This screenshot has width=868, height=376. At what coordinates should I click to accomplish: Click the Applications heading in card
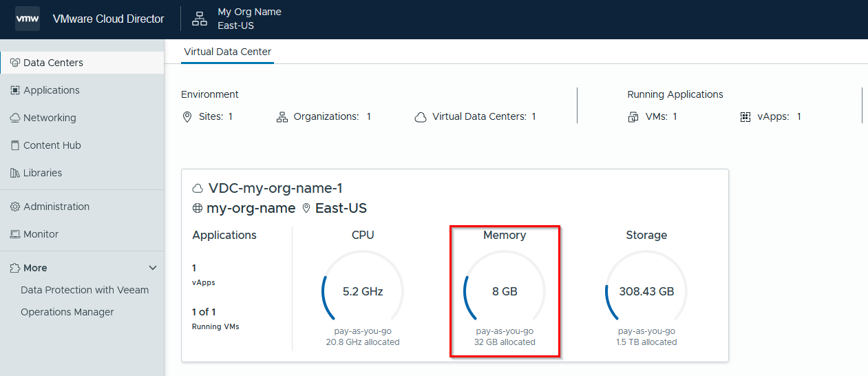click(224, 236)
